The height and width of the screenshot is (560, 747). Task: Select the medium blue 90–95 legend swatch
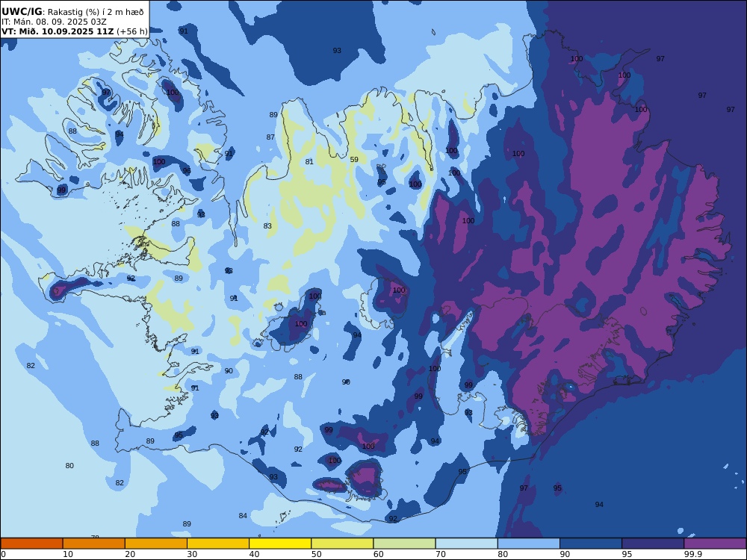[x=591, y=544]
